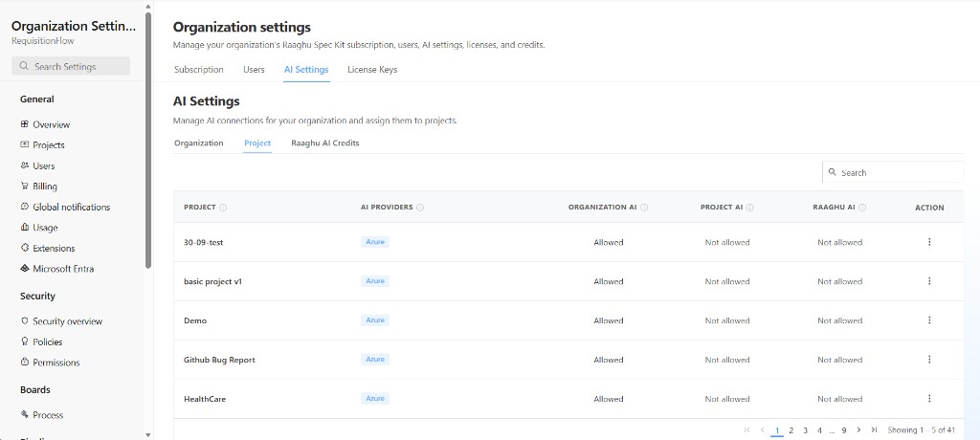Screen dimensions: 980x440
Task: Click the table Search input
Action: [893, 172]
